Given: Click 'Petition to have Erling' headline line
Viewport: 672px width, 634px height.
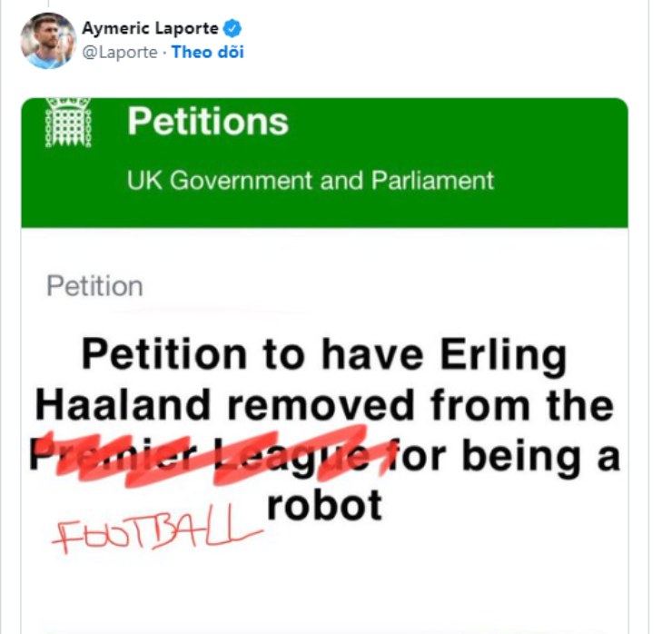Looking at the screenshot, I should click(324, 357).
